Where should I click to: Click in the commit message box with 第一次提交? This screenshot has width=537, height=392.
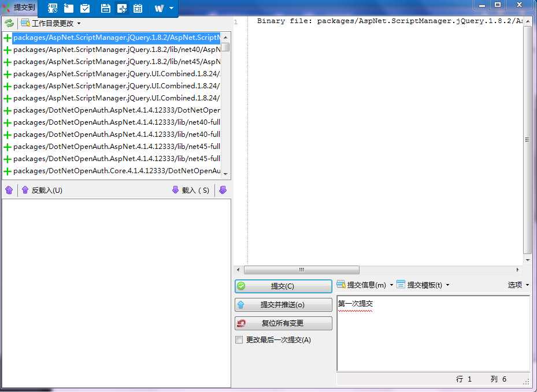click(x=433, y=334)
